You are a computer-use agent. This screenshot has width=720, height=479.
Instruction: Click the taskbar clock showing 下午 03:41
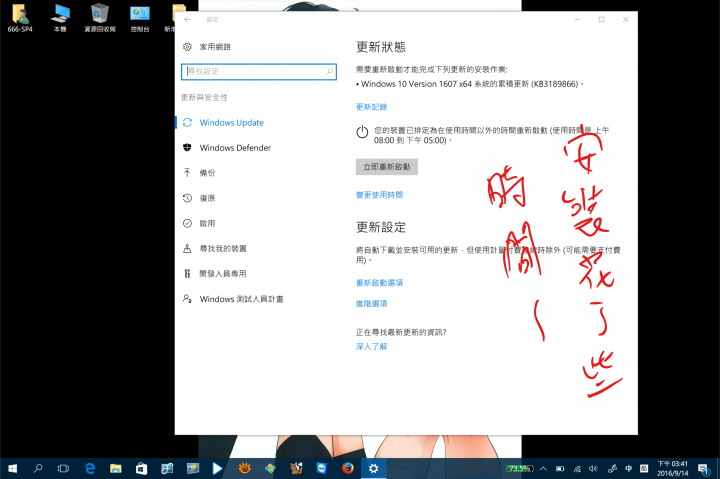tap(672, 468)
